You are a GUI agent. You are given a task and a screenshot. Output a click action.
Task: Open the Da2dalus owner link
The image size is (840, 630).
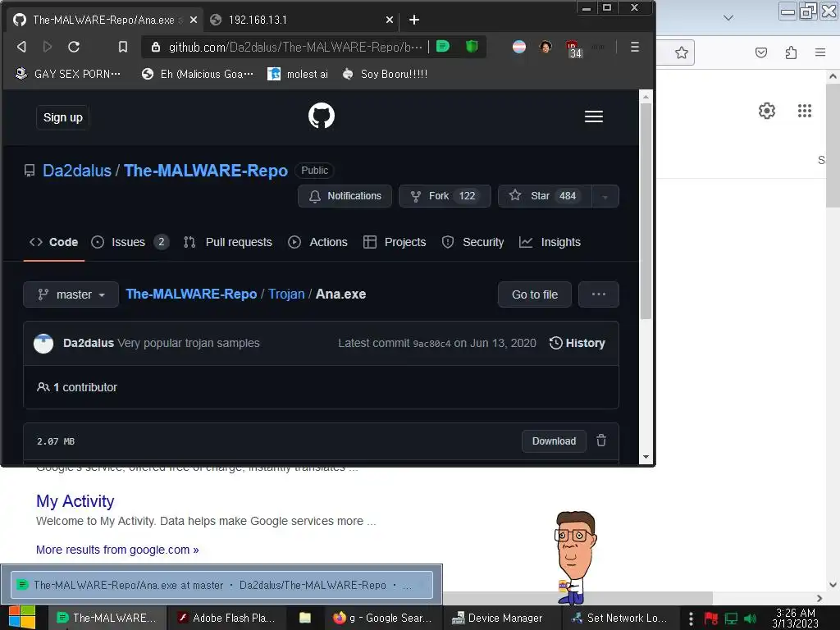77,171
